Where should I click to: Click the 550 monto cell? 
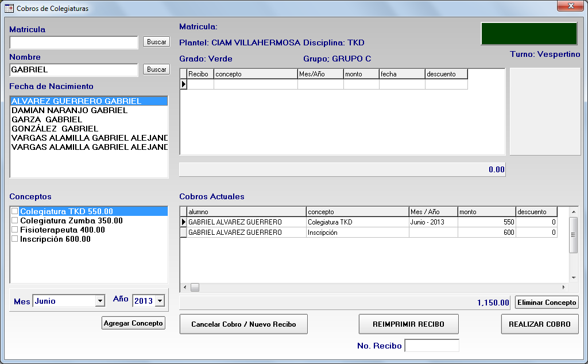click(x=487, y=222)
